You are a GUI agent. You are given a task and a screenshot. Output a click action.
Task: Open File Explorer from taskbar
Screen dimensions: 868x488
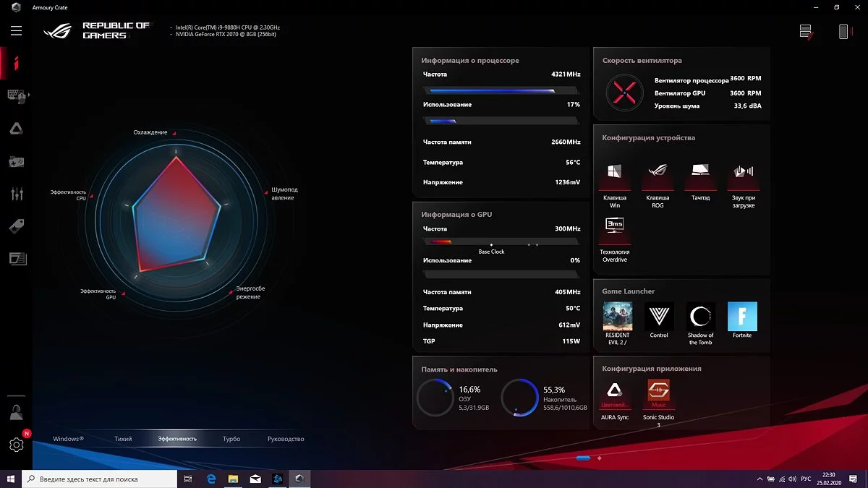pyautogui.click(x=233, y=479)
